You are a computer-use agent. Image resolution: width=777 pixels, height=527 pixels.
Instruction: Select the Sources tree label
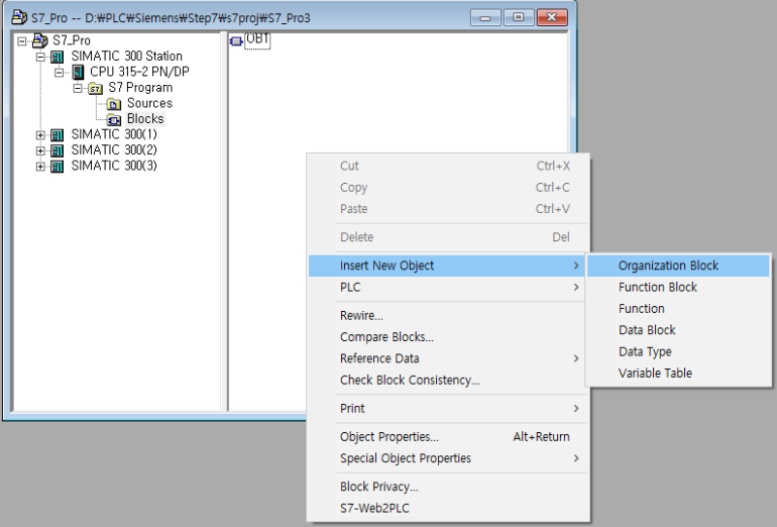point(150,103)
